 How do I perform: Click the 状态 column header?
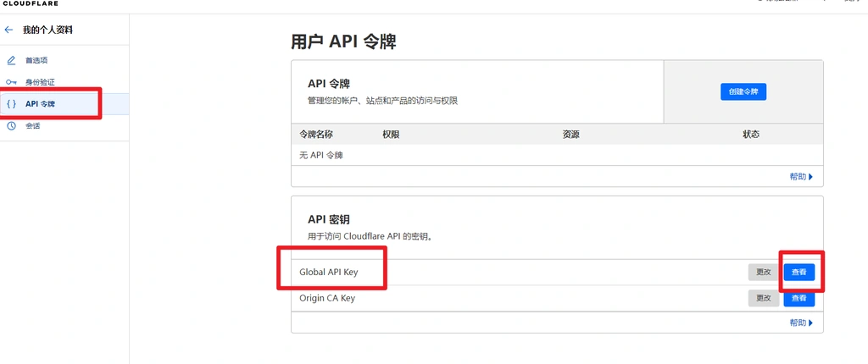tap(751, 135)
